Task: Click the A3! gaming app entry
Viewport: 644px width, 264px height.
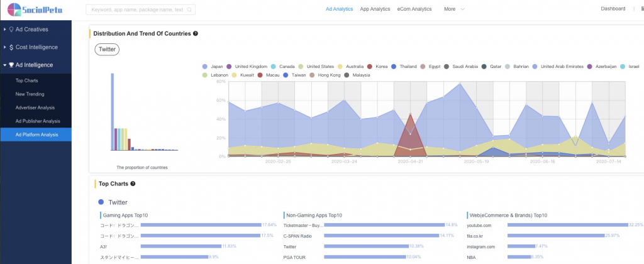Action: point(103,247)
